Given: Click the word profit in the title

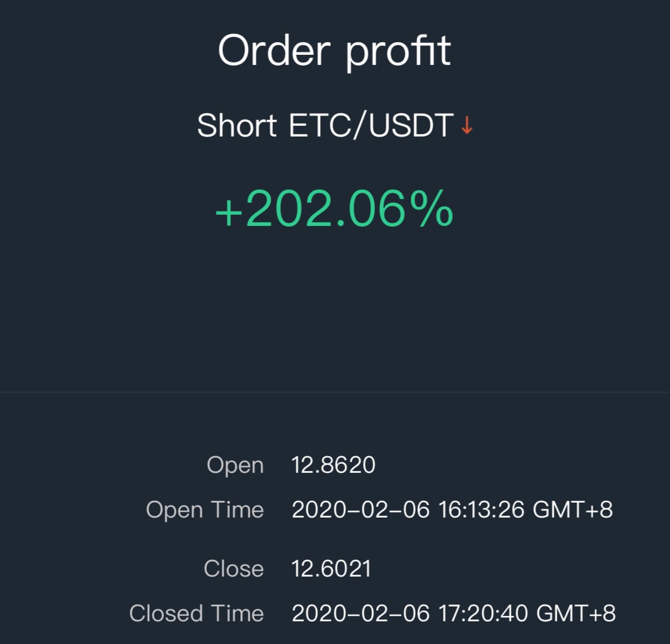Looking at the screenshot, I should (398, 52).
